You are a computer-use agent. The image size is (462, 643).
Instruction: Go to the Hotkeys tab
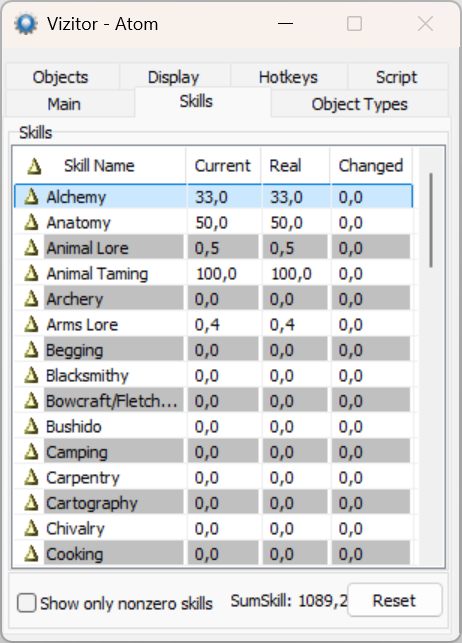pos(288,77)
